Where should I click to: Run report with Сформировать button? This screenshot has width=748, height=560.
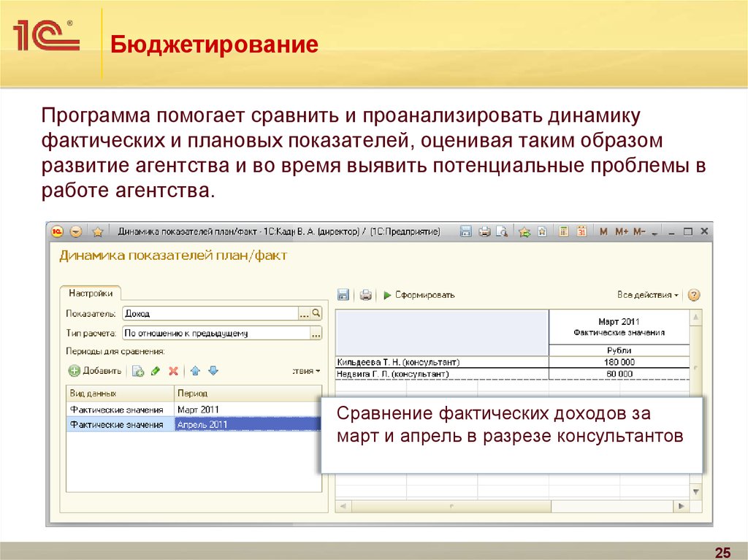point(419,295)
